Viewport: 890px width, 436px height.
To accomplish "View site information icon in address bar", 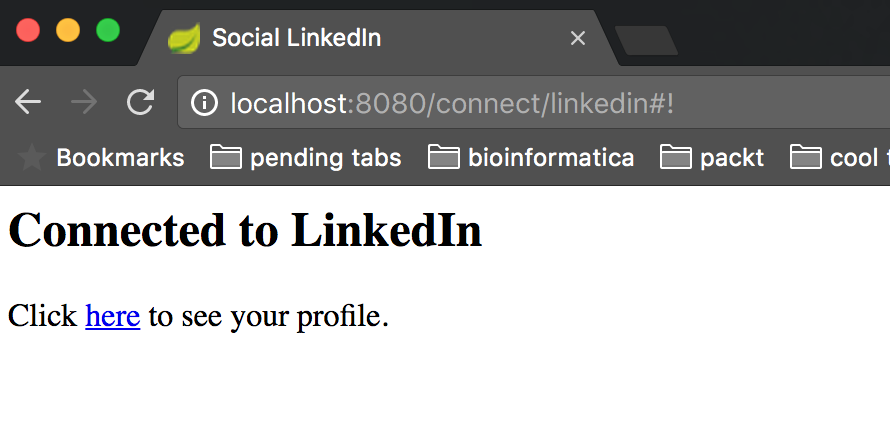I will click(204, 103).
